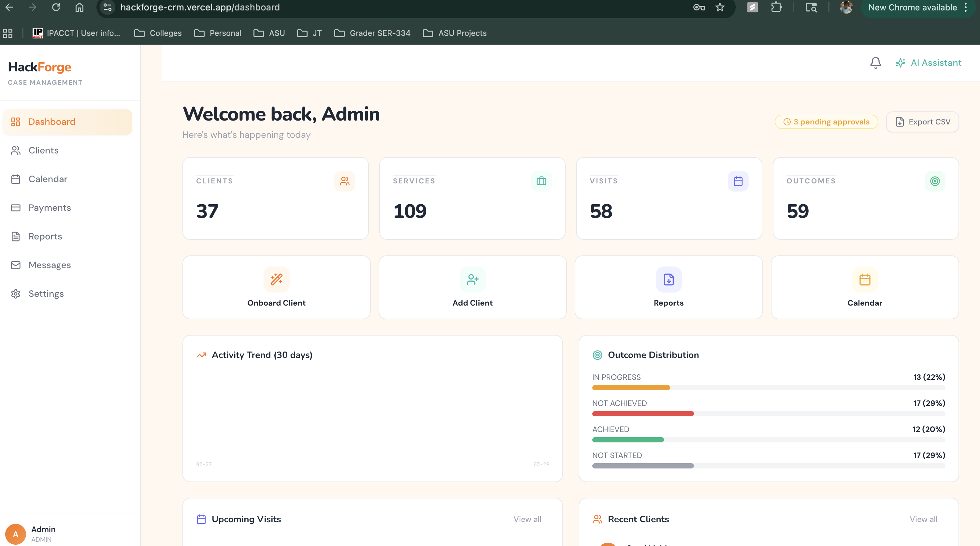The height and width of the screenshot is (546, 980).
Task: Open the Colleges bookmarks folder
Action: pyautogui.click(x=158, y=33)
